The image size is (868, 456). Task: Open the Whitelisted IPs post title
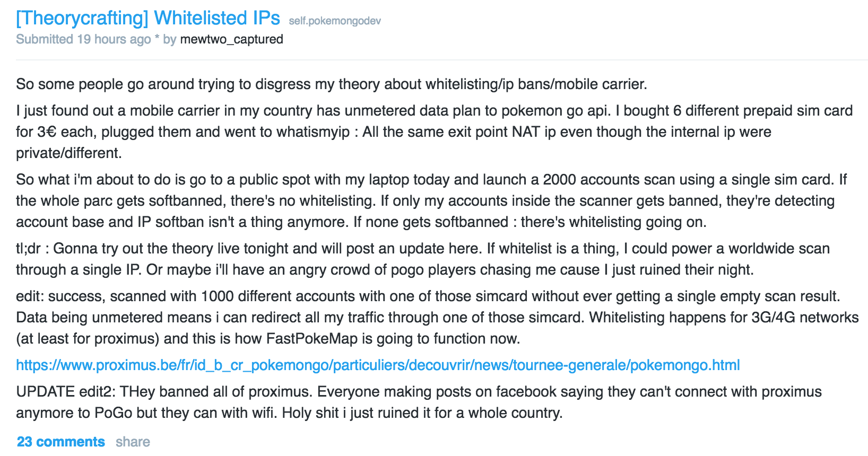pyautogui.click(x=148, y=18)
